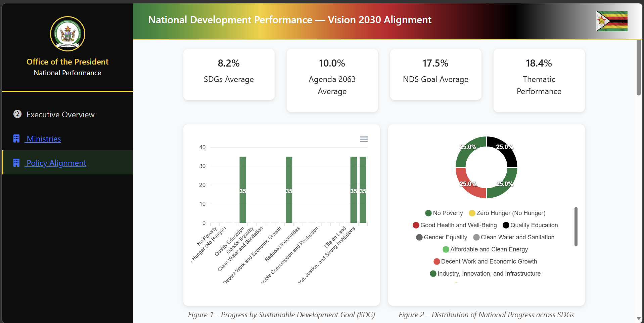Click the main page vertical scrollbar
This screenshot has height=323, width=644.
click(639, 67)
